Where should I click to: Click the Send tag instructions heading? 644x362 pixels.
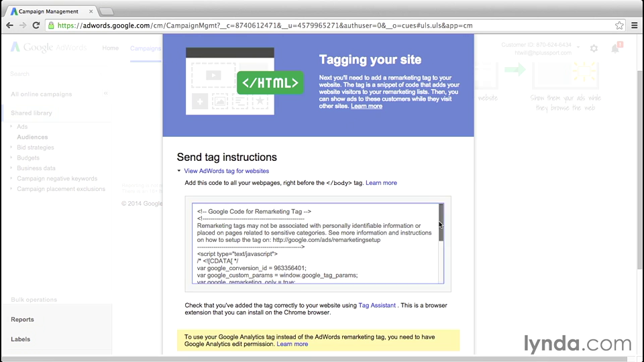tap(227, 157)
